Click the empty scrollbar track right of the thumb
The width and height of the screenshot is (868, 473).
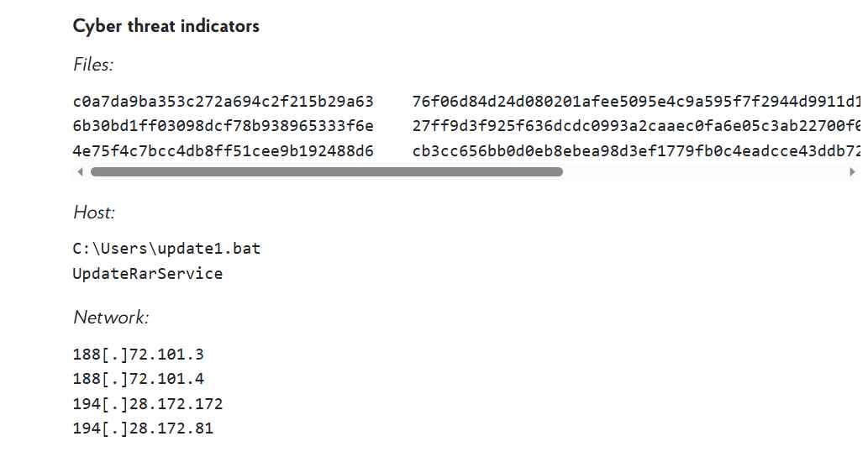click(705, 172)
